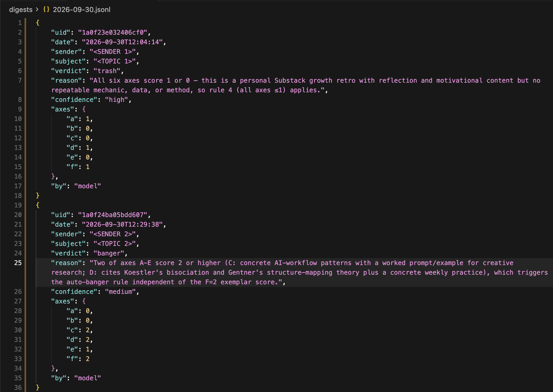
Task: Click the date value "2026-09-30T12:04:14"
Action: [x=122, y=42]
